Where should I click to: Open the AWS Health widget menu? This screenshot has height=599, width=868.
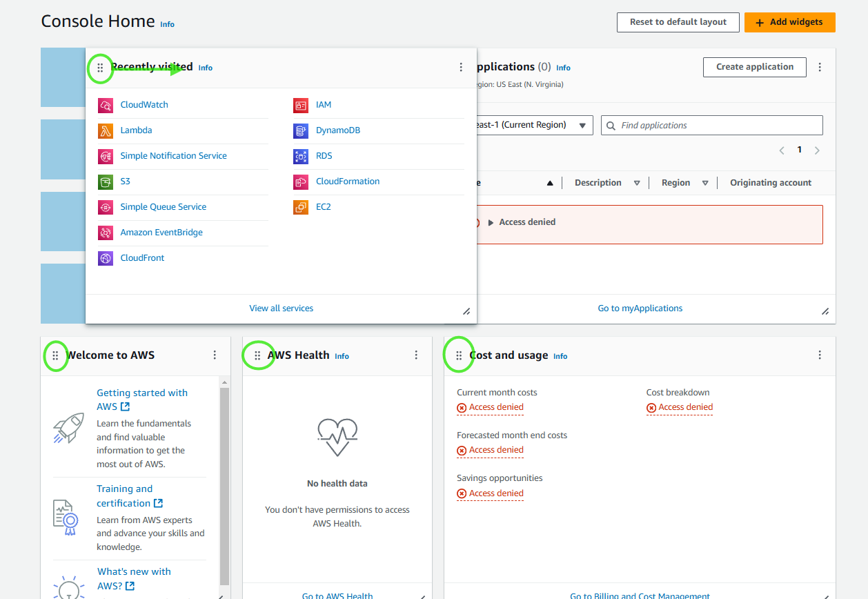click(x=416, y=354)
